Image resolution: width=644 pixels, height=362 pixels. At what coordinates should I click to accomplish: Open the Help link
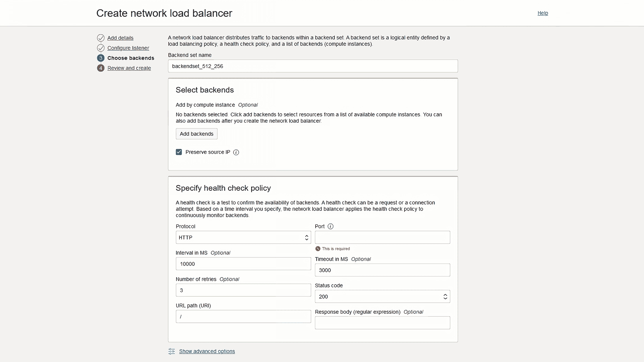pos(542,13)
